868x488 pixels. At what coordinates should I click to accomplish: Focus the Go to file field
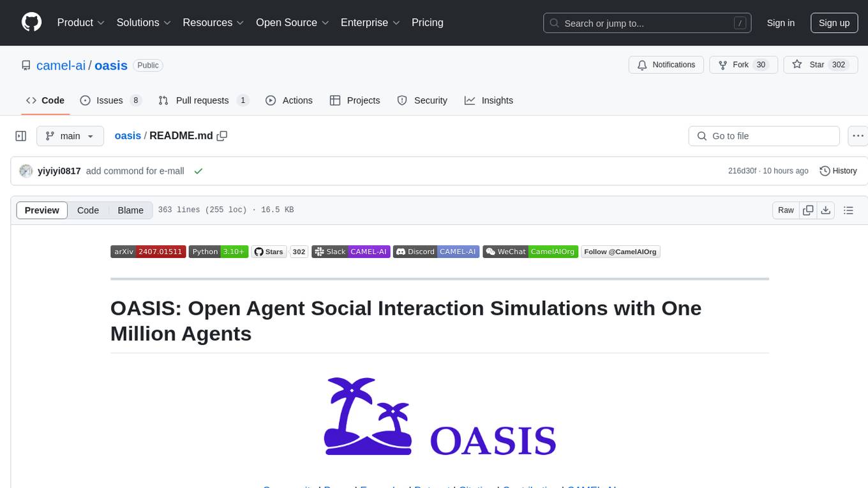764,136
